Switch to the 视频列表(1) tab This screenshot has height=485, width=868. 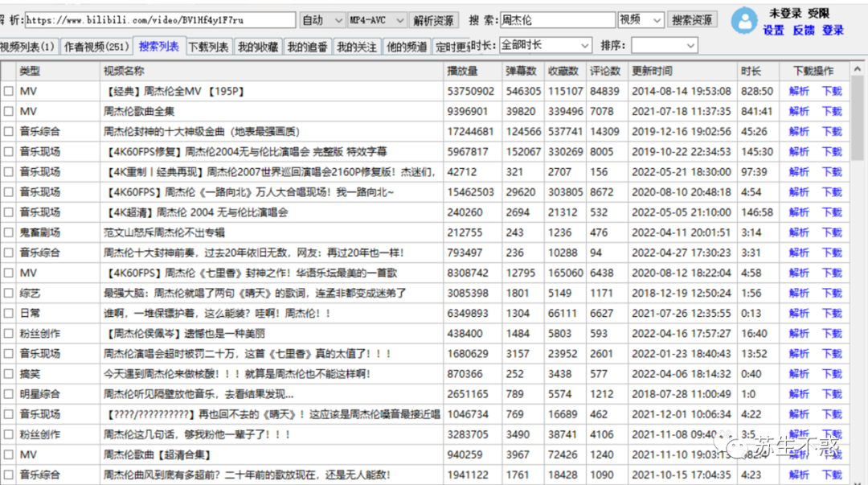pyautogui.click(x=28, y=47)
